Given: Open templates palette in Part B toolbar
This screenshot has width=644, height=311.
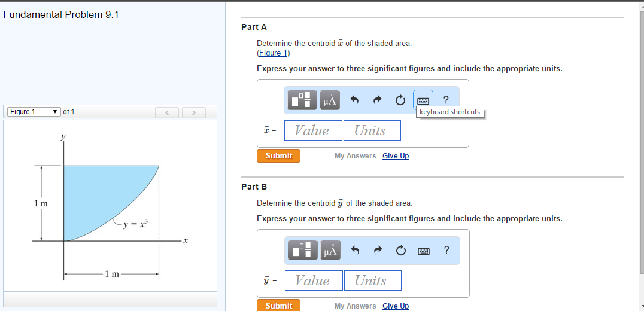Looking at the screenshot, I should (303, 250).
